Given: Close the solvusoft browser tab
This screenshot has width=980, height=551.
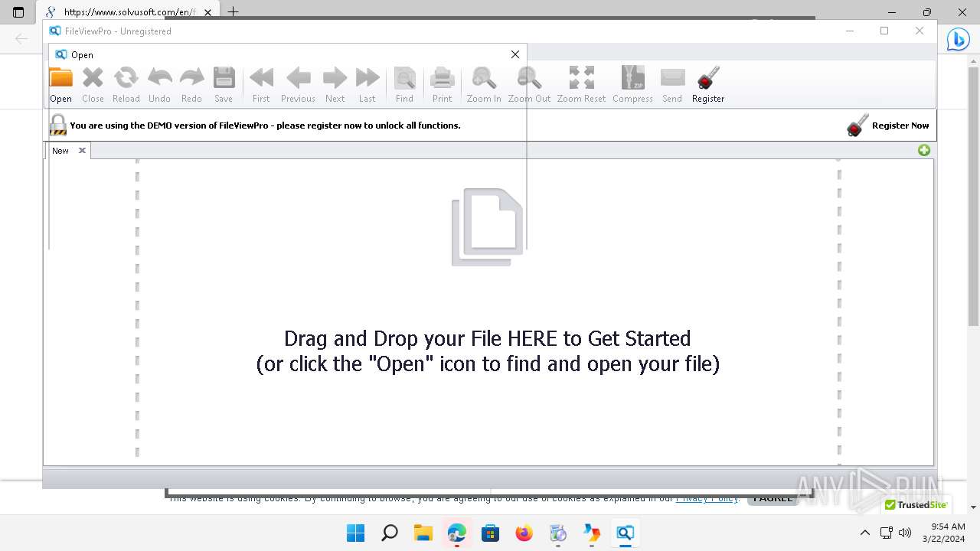Looking at the screenshot, I should point(207,12).
